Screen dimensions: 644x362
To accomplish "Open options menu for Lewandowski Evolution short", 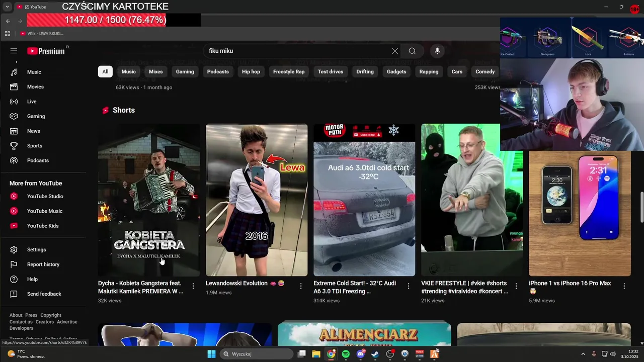I will click(301, 286).
